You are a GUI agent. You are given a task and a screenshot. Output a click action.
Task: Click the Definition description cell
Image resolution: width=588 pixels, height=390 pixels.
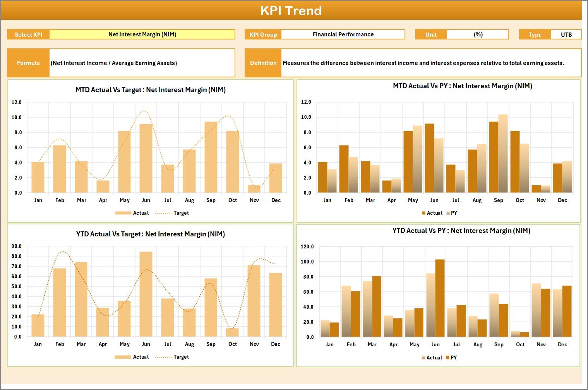point(430,63)
